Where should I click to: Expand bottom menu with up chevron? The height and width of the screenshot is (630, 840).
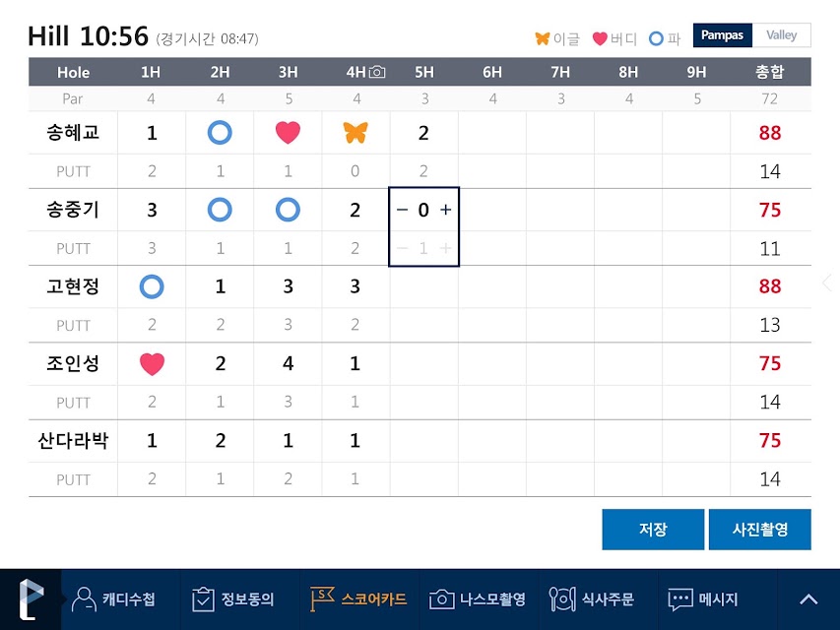(x=808, y=599)
